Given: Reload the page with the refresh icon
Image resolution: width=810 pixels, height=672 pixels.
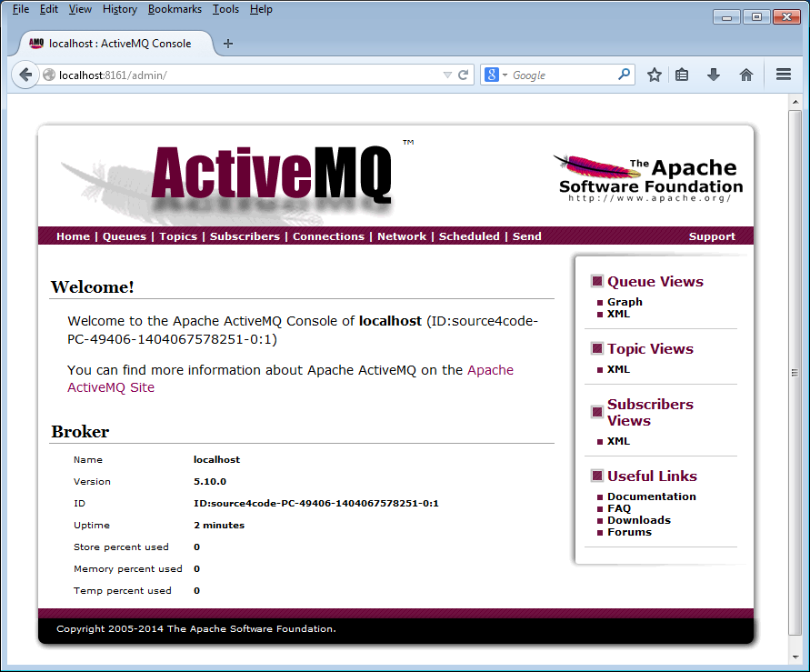Looking at the screenshot, I should click(x=464, y=75).
